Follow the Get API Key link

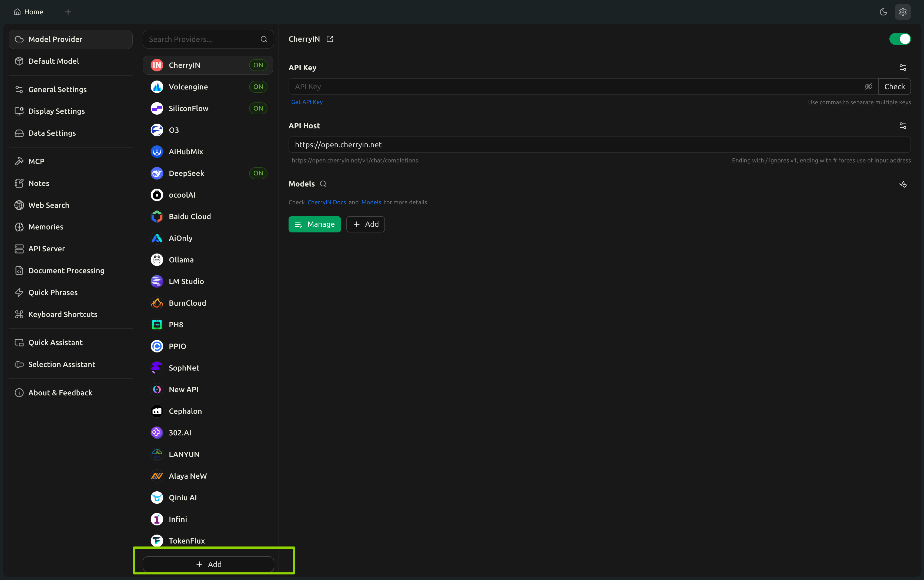(x=307, y=102)
